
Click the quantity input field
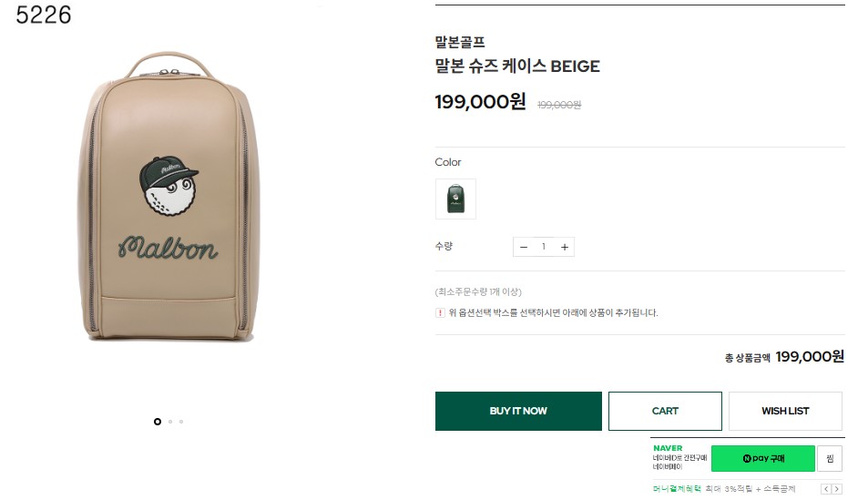[544, 247]
